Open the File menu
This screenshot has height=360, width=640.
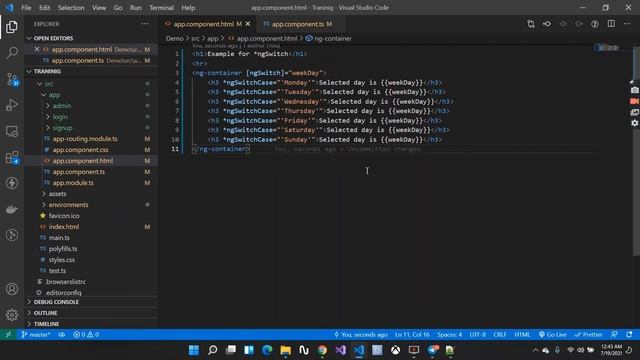pyautogui.click(x=26, y=8)
